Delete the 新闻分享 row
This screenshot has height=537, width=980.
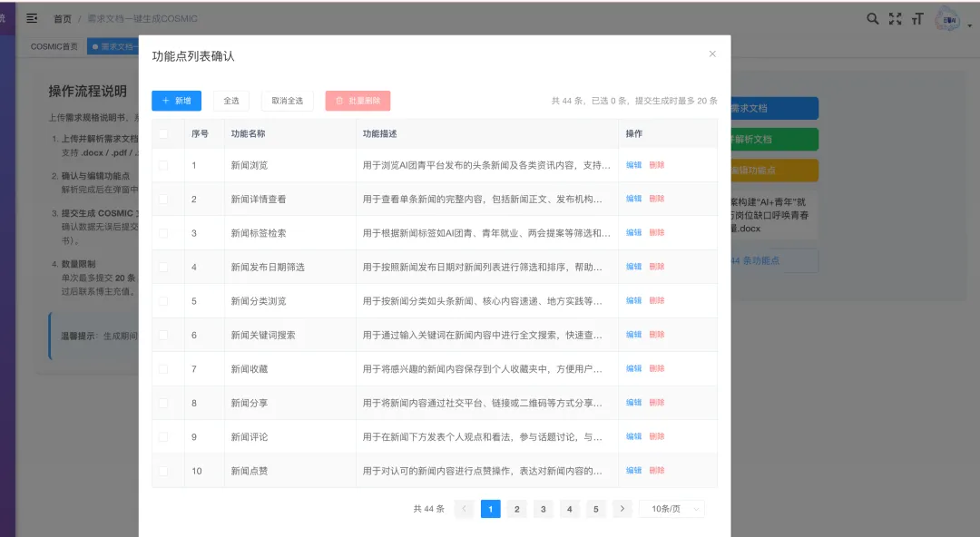(x=656, y=403)
